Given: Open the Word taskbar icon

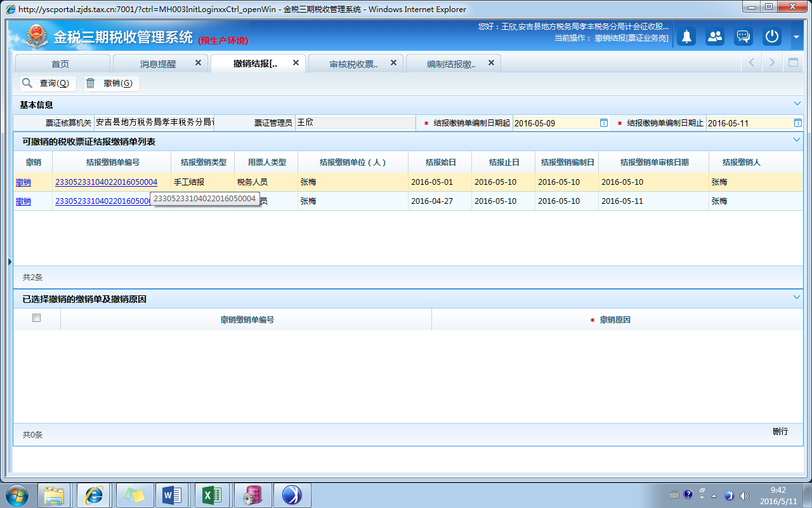Looking at the screenshot, I should tap(173, 495).
